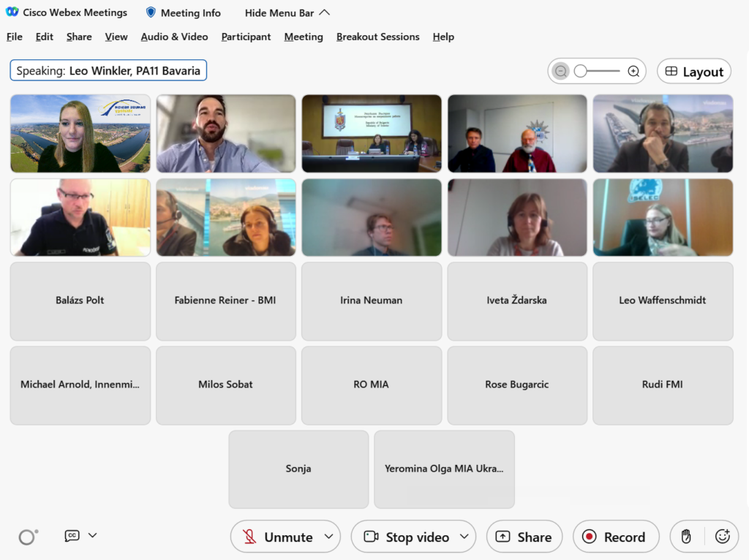Viewport: 749px width, 560px height.
Task: Start recording with the Record button
Action: [615, 537]
